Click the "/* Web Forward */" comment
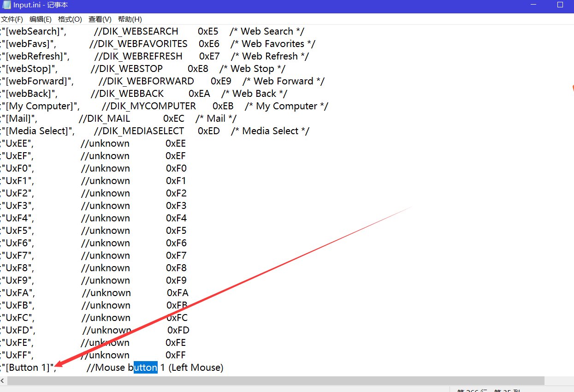 [283, 81]
